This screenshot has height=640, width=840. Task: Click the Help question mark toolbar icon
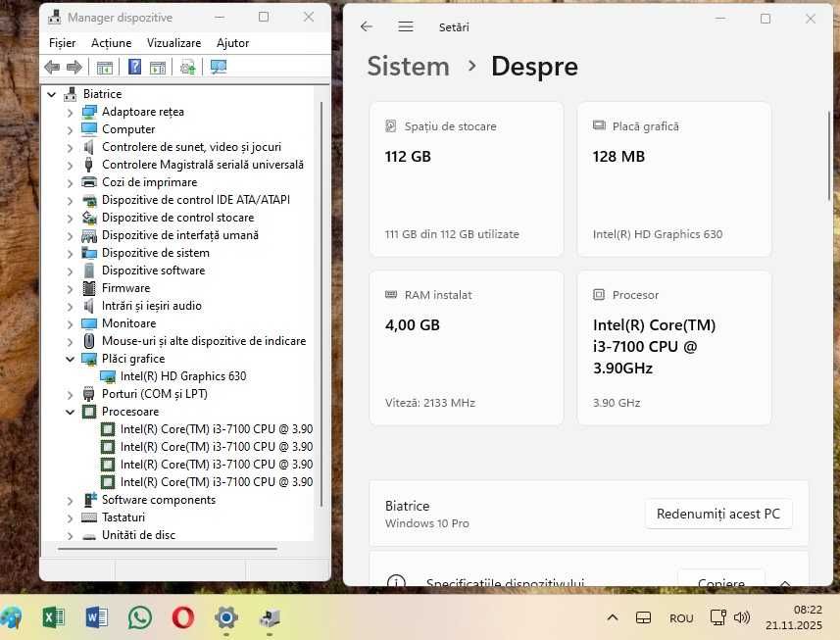click(x=134, y=67)
